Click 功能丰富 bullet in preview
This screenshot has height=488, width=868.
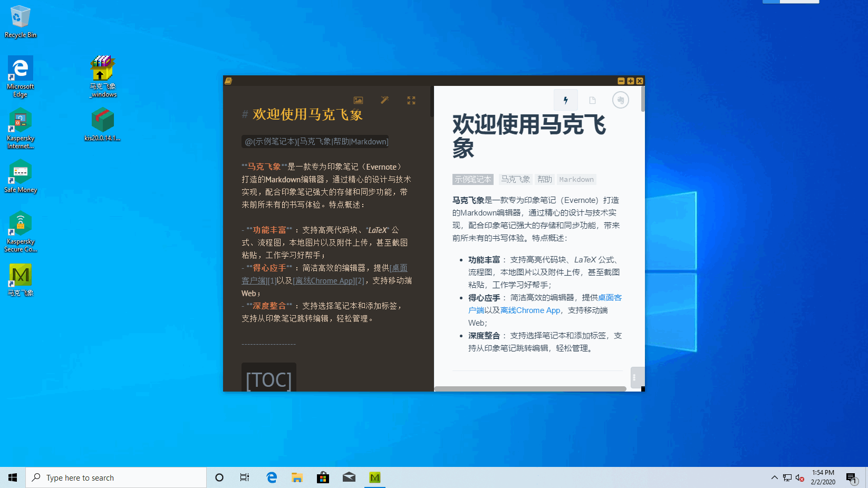pos(484,260)
